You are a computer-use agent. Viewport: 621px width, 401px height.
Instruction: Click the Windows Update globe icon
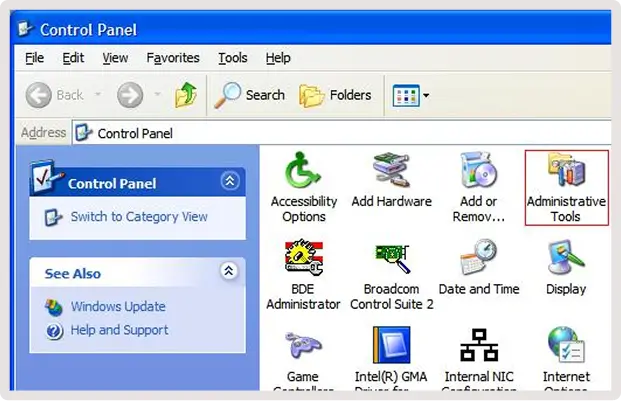pos(54,308)
